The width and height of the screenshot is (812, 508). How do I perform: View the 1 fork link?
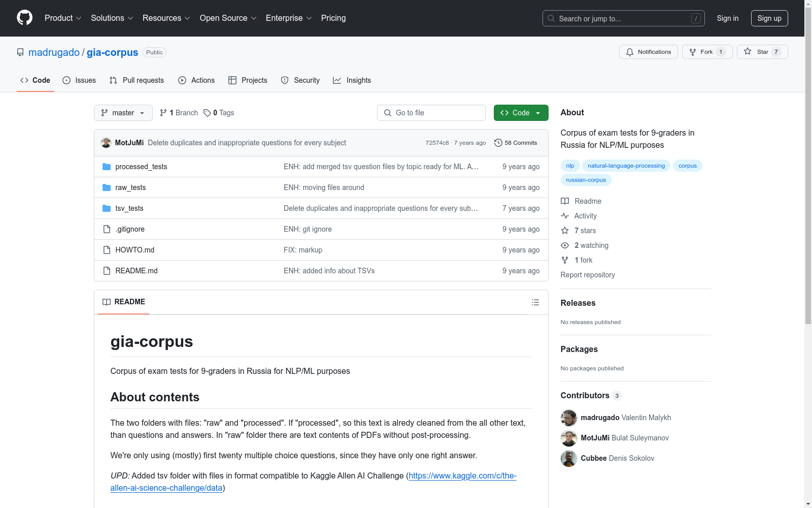(577, 260)
